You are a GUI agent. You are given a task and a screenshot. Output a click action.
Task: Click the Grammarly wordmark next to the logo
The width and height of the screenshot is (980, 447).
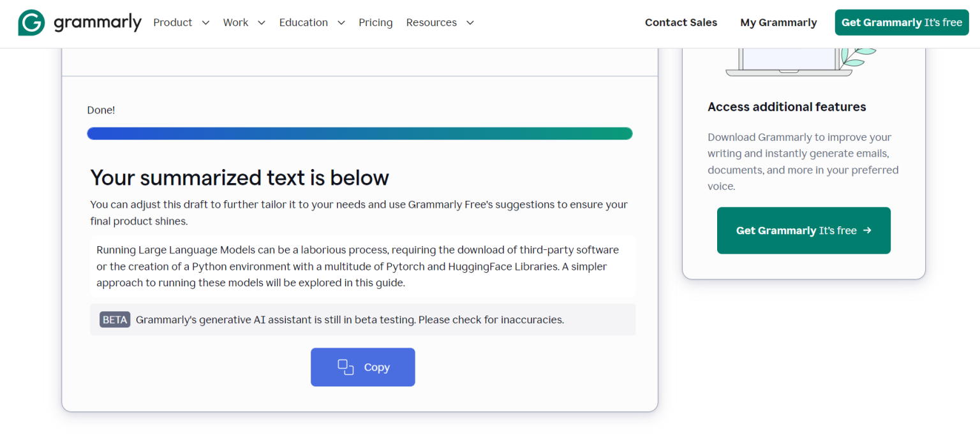tap(98, 22)
